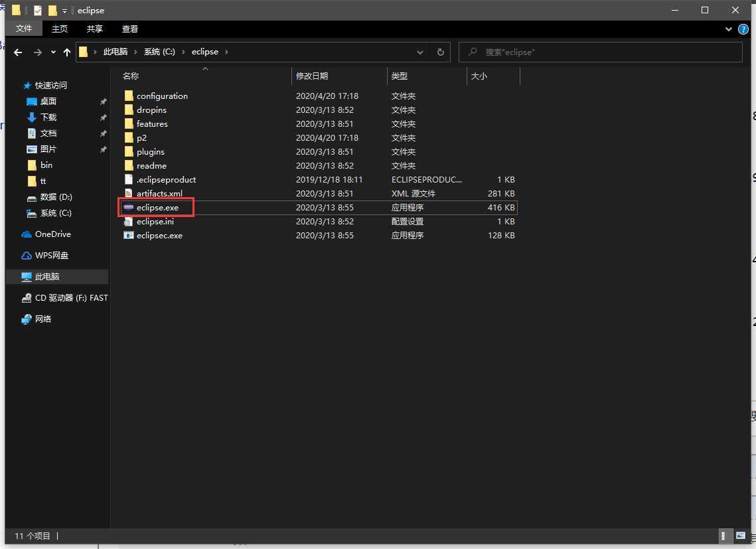Go up one folder level

click(x=67, y=52)
